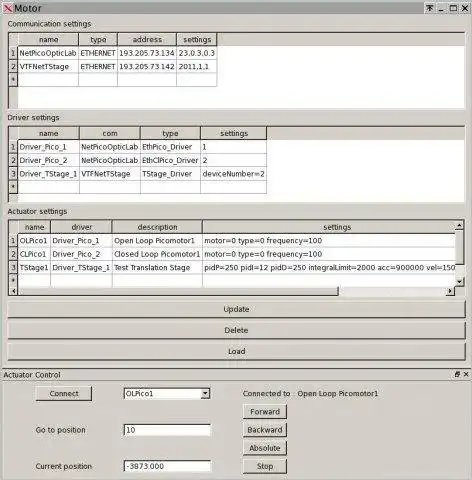The width and height of the screenshot is (472, 480).
Task: Click the window shade icon in title bar
Action: point(430,8)
